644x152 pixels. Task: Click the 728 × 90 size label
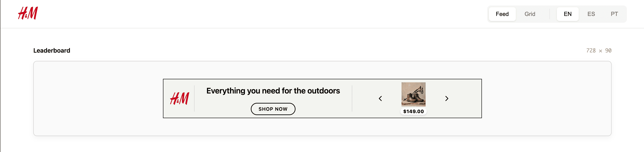pyautogui.click(x=599, y=51)
